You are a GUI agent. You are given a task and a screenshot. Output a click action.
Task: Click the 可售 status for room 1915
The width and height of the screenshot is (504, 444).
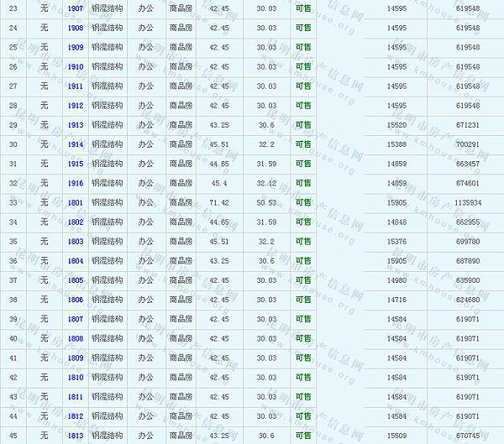[x=303, y=164]
